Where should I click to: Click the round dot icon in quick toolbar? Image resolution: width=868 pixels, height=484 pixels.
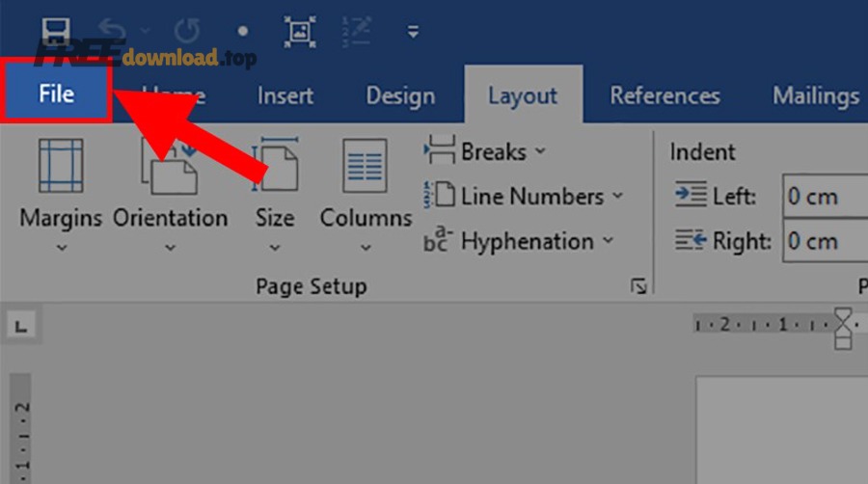pyautogui.click(x=242, y=32)
